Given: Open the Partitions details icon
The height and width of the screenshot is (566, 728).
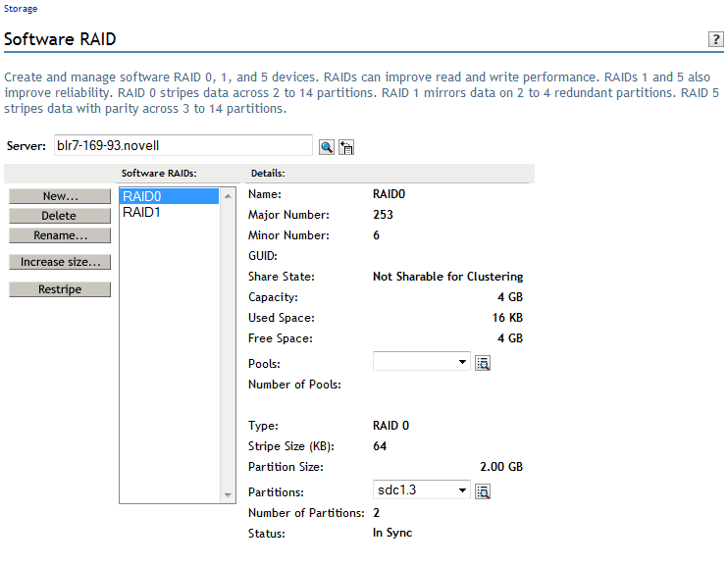Looking at the screenshot, I should [483, 491].
